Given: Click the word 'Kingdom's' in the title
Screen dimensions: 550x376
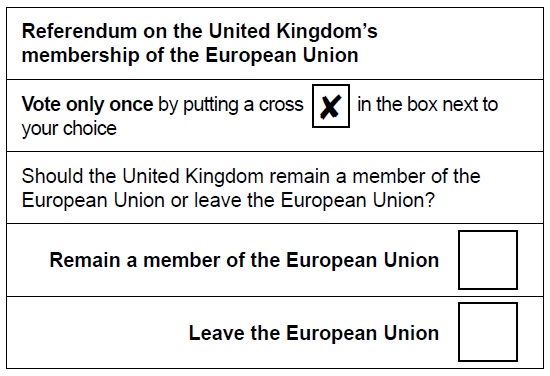Looking at the screenshot, I should coord(327,31).
